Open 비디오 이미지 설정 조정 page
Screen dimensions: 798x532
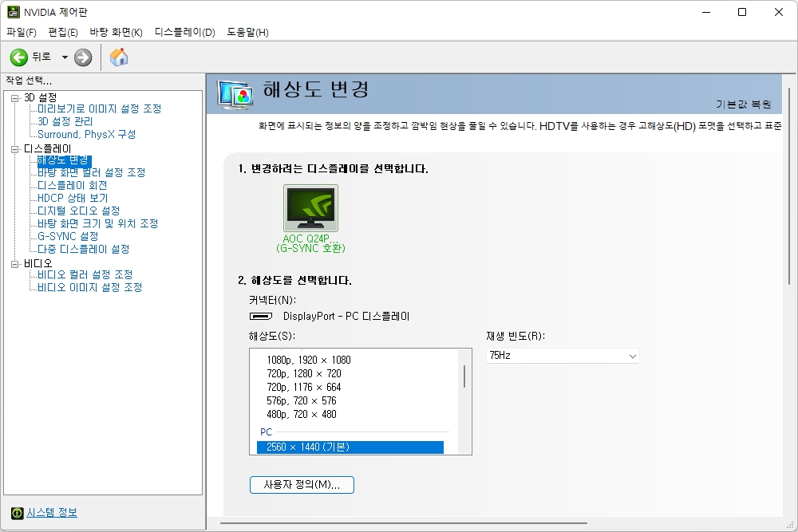coord(89,287)
